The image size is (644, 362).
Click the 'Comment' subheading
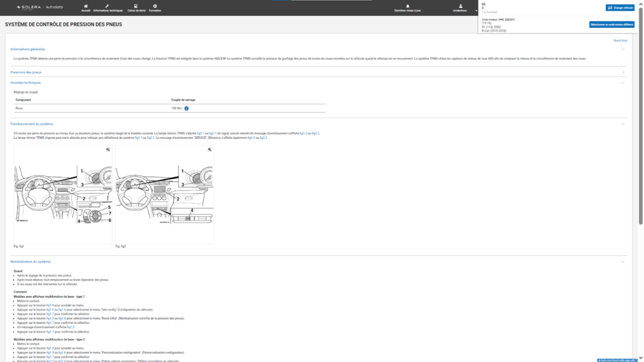click(20, 292)
